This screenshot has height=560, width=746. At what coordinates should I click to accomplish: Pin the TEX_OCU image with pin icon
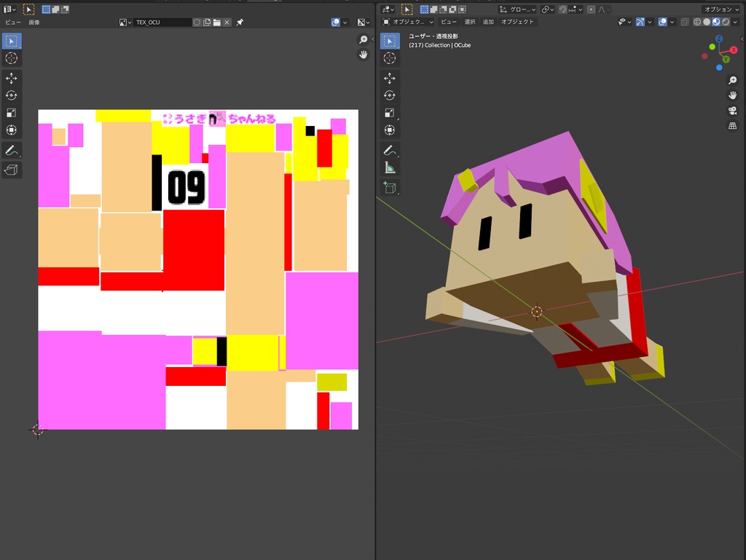[240, 23]
